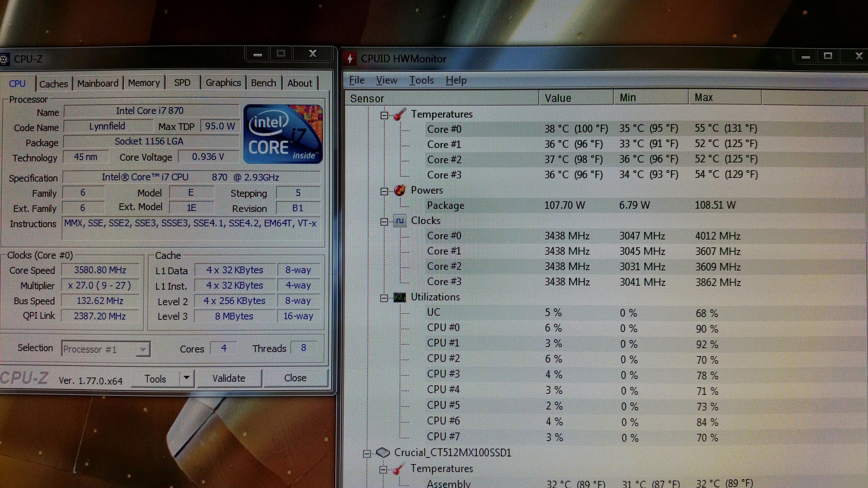
Task: Collapse the Temperatures tree node
Action: (x=384, y=116)
